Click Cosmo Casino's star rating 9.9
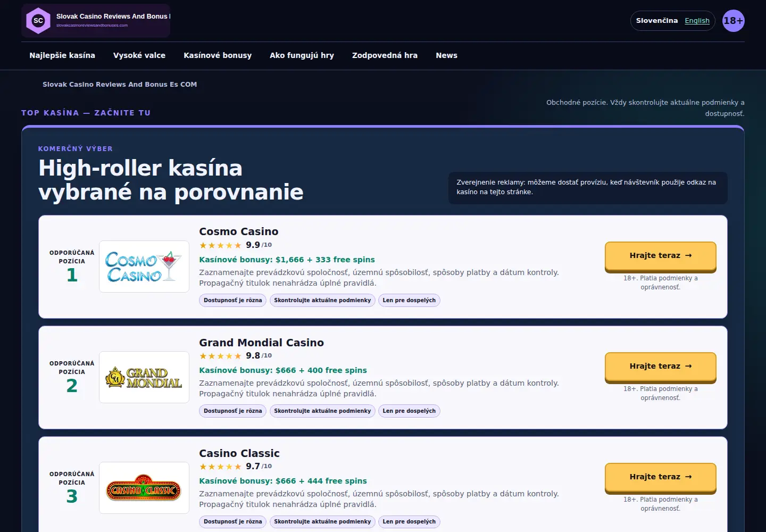Image resolution: width=766 pixels, height=532 pixels. pos(235,245)
